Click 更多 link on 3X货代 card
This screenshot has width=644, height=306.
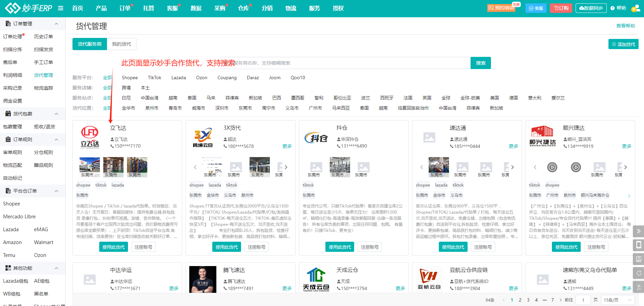[287, 146]
